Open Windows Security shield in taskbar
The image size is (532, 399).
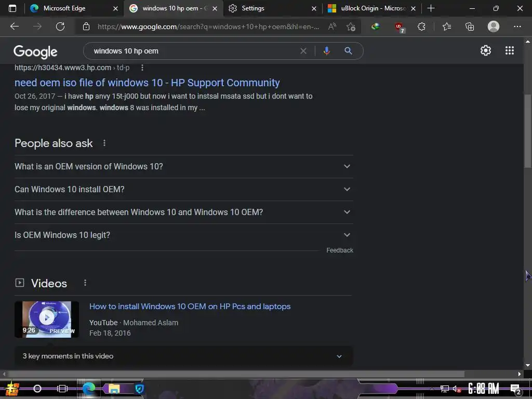coord(139,389)
